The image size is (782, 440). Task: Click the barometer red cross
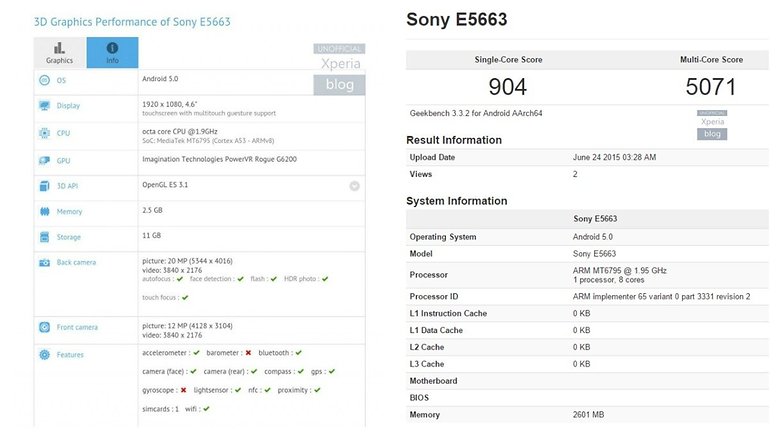pos(248,353)
